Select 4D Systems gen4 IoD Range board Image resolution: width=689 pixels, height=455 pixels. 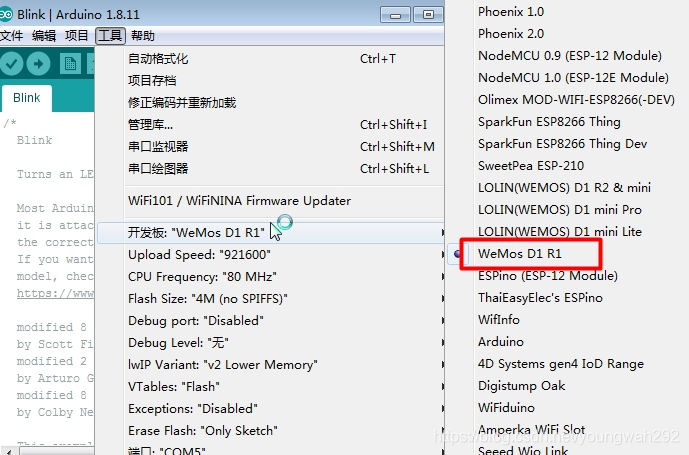coord(561,364)
